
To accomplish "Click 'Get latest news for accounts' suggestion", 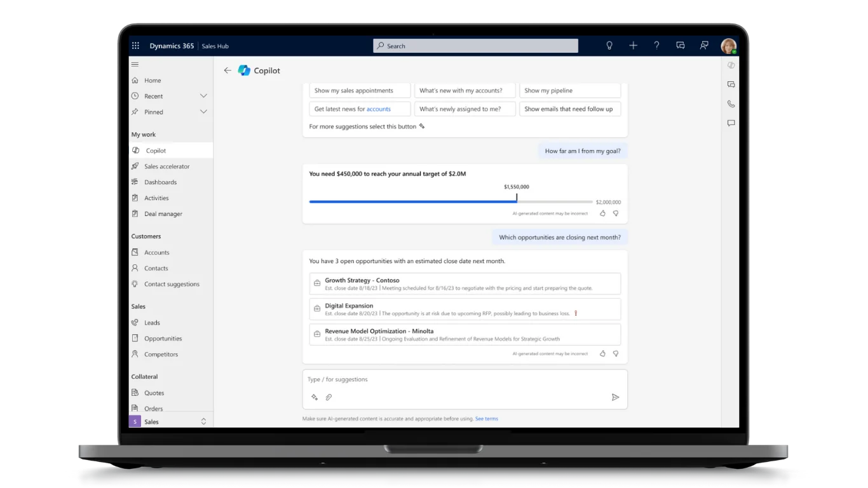I will click(x=360, y=109).
